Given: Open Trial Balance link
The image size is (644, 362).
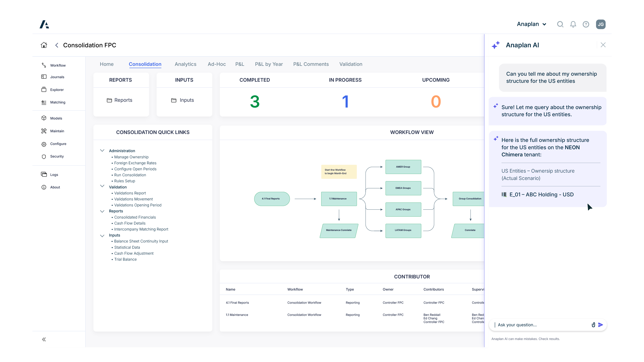Looking at the screenshot, I should [x=125, y=259].
